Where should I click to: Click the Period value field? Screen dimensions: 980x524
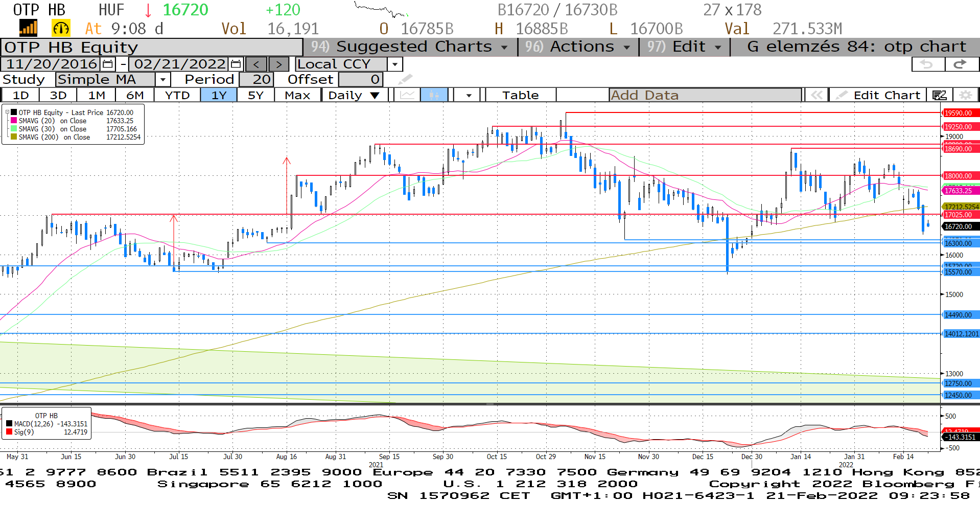pos(256,79)
